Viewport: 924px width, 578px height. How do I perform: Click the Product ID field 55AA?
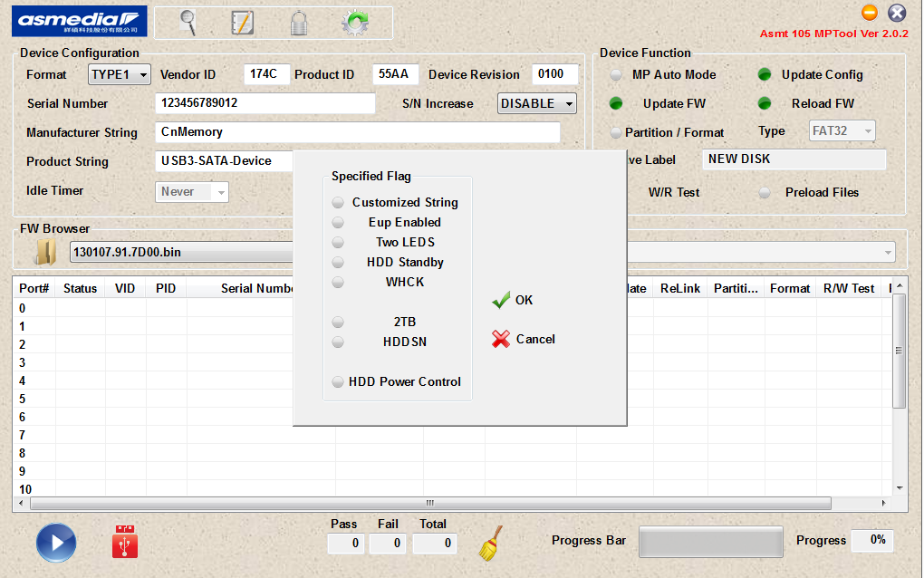pyautogui.click(x=395, y=74)
